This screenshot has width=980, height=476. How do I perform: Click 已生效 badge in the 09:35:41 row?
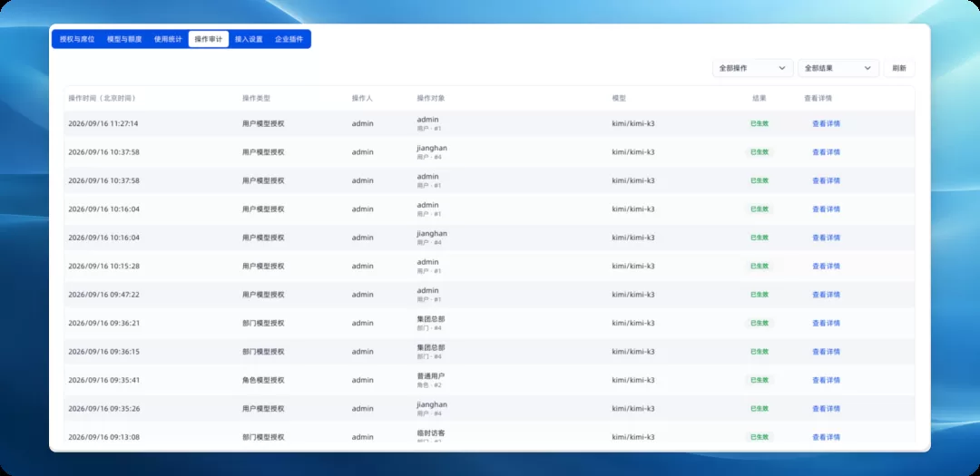click(759, 381)
